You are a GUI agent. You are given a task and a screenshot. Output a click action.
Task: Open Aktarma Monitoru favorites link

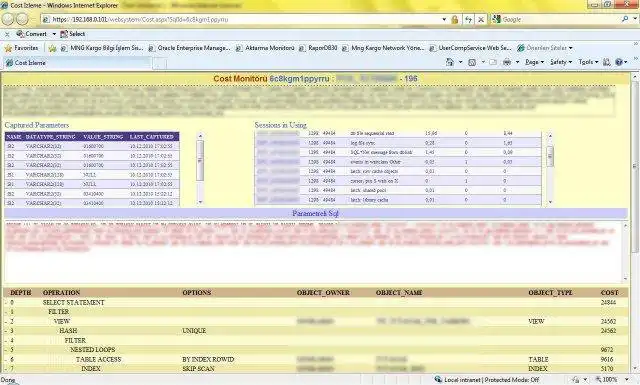pos(265,48)
